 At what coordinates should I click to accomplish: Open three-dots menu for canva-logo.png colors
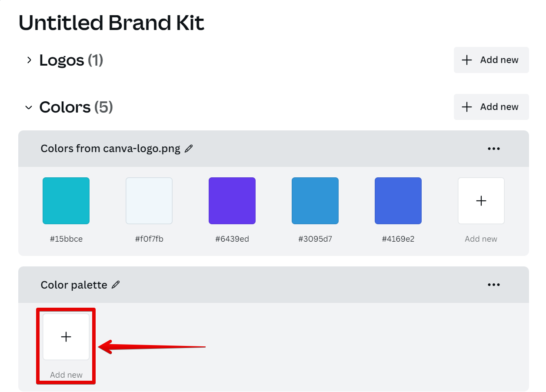[493, 149]
